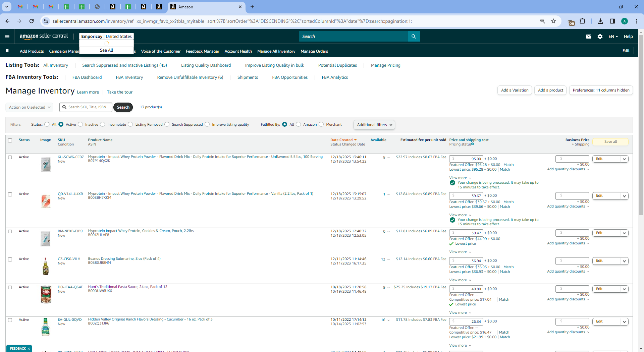
Task: Open Preferences: 11 columns hidden
Action: pyautogui.click(x=601, y=90)
